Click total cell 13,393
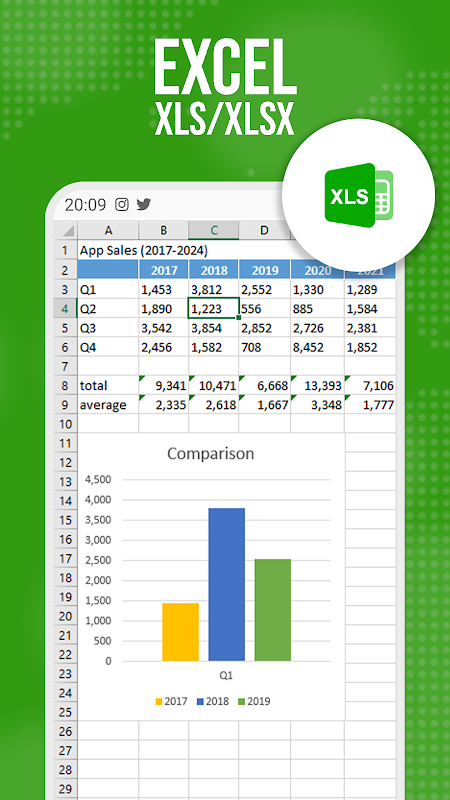 point(317,385)
